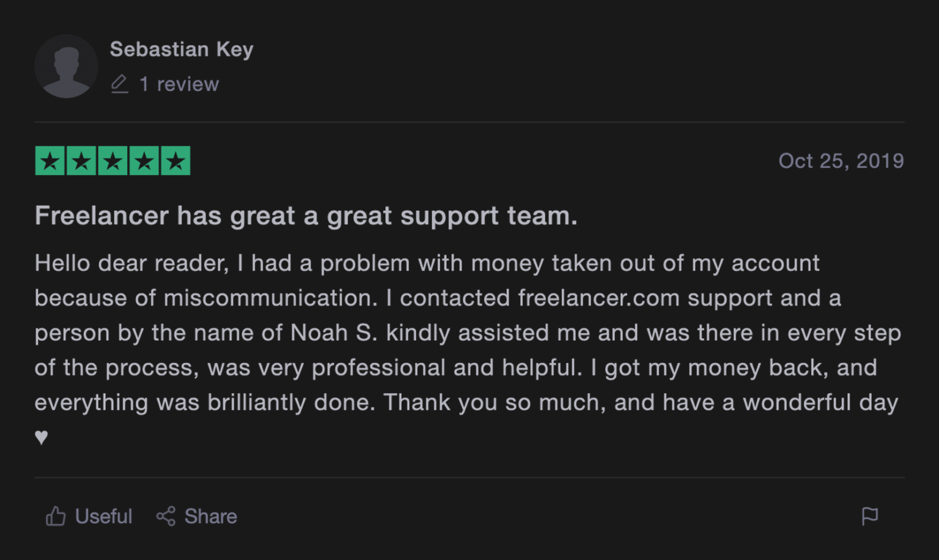
Task: Flag this review using the flag icon
Action: [869, 516]
